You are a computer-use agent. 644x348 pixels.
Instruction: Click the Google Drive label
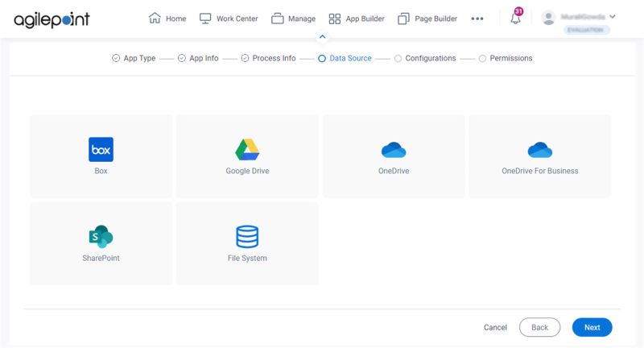click(x=247, y=171)
